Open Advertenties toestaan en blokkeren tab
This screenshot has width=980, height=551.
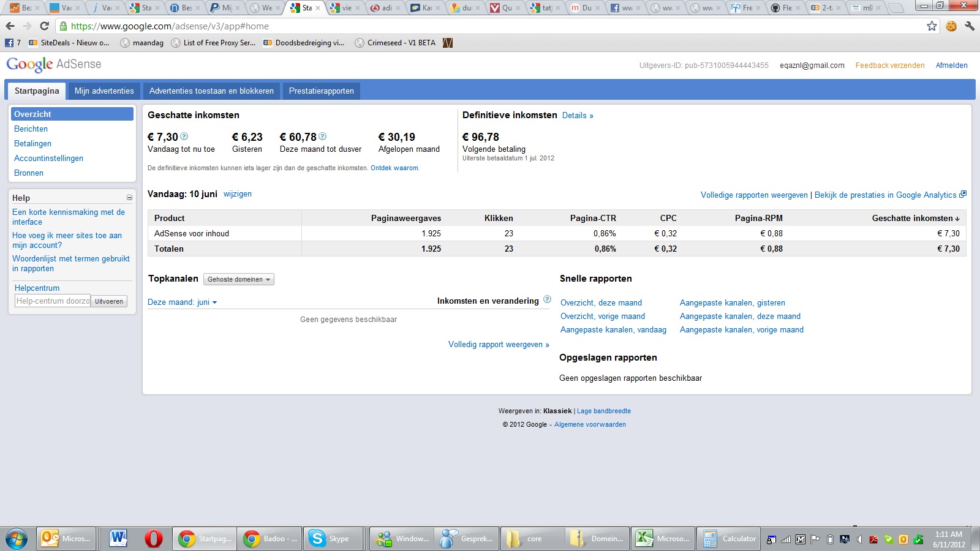211,91
